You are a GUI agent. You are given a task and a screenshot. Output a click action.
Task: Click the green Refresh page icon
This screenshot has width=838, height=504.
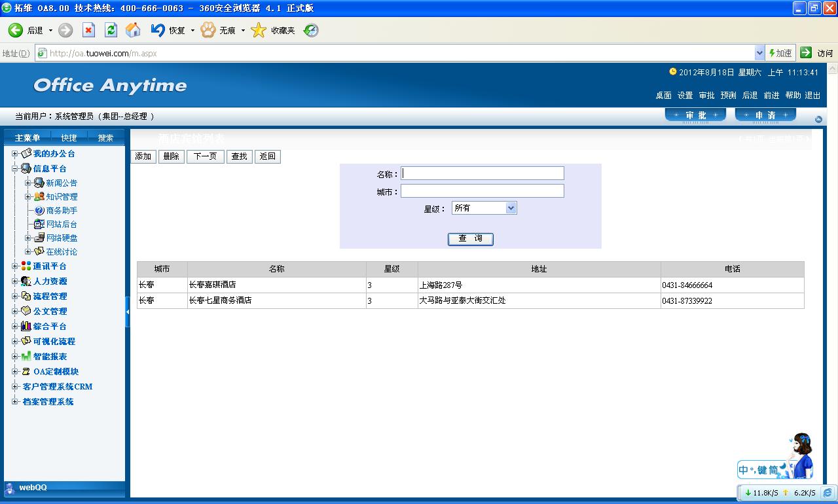click(111, 30)
